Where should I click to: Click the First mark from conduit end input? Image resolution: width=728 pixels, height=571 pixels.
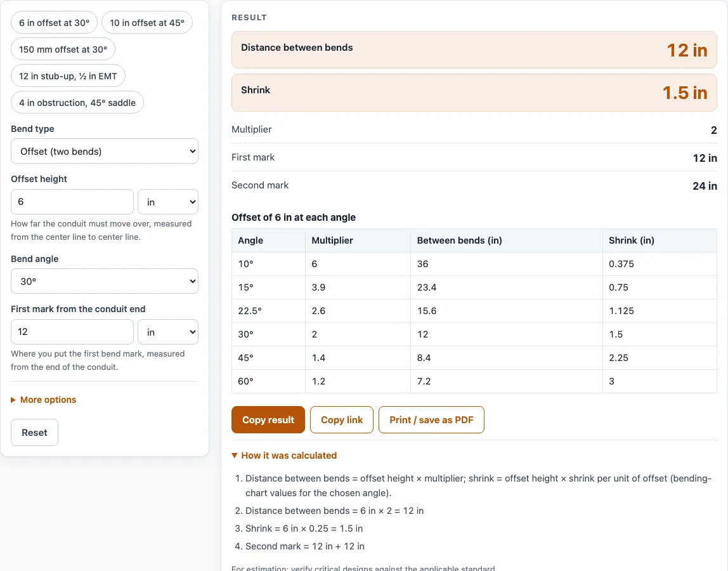pyautogui.click(x=72, y=332)
